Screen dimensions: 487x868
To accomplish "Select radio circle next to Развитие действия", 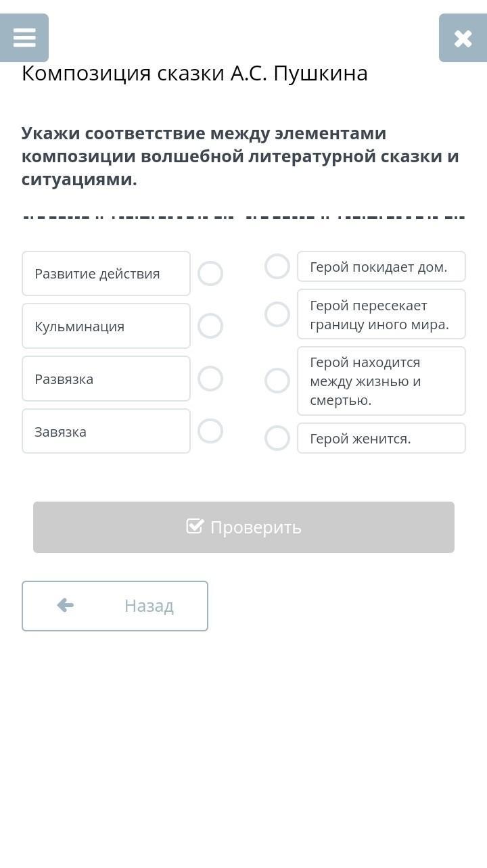I will click(x=210, y=274).
